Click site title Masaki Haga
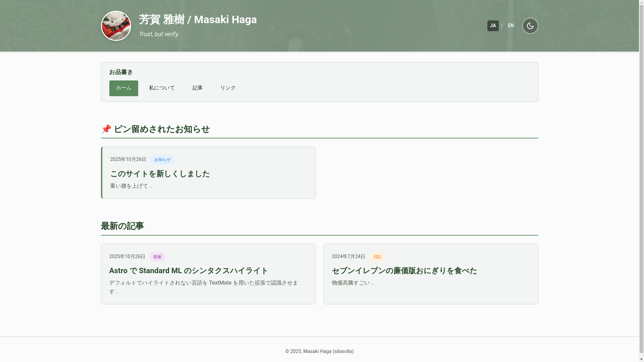The height and width of the screenshot is (362, 644). pos(198,20)
